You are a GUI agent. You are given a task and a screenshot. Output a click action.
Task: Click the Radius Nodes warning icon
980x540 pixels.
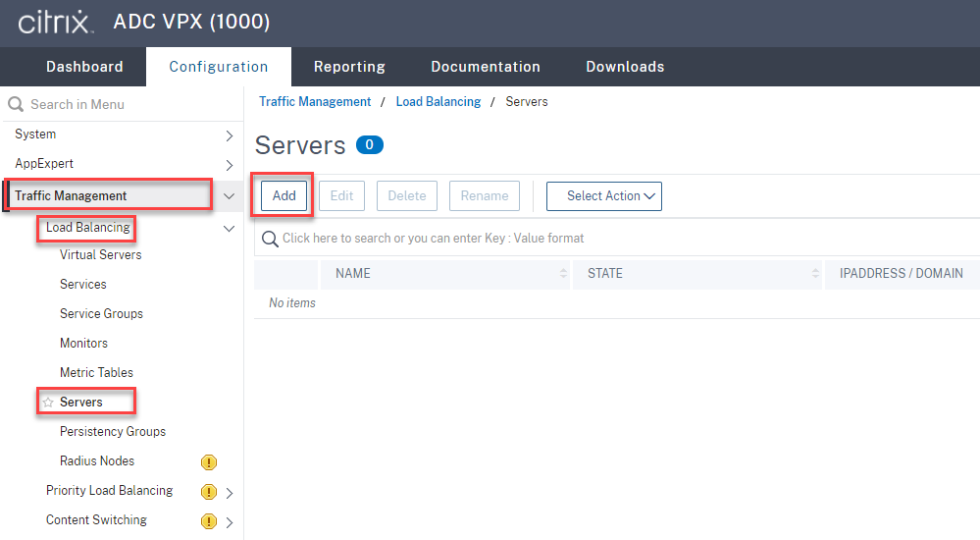[x=209, y=461]
